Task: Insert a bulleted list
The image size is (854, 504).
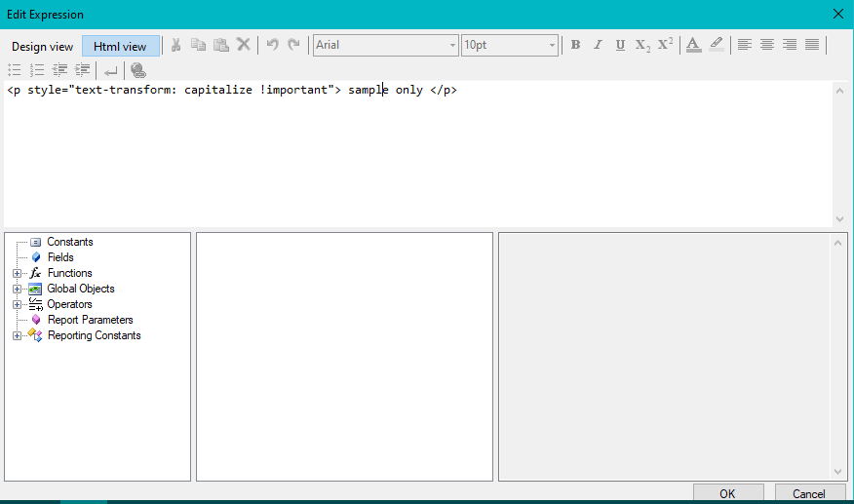Action: point(15,70)
